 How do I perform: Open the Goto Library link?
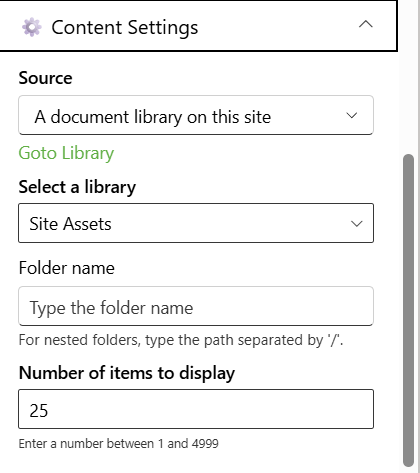(x=66, y=153)
